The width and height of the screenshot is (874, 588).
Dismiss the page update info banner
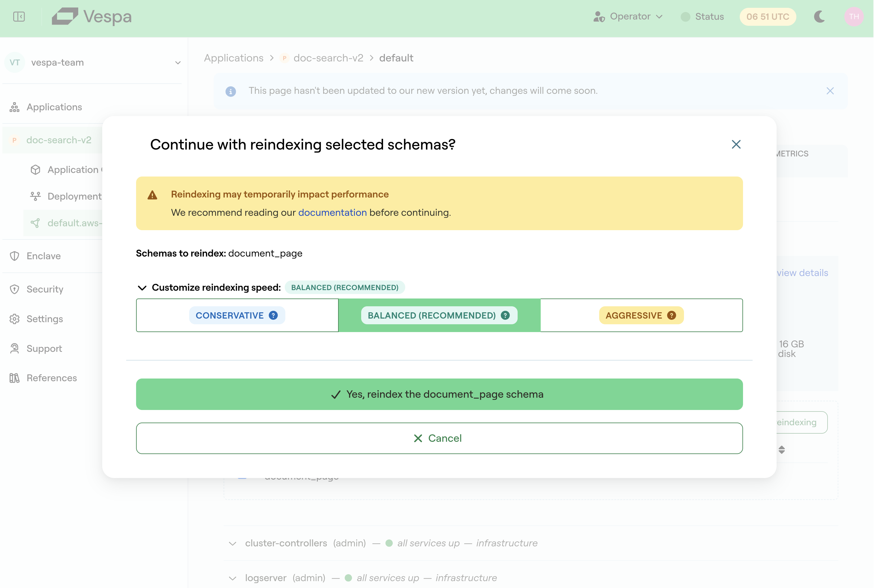(830, 91)
